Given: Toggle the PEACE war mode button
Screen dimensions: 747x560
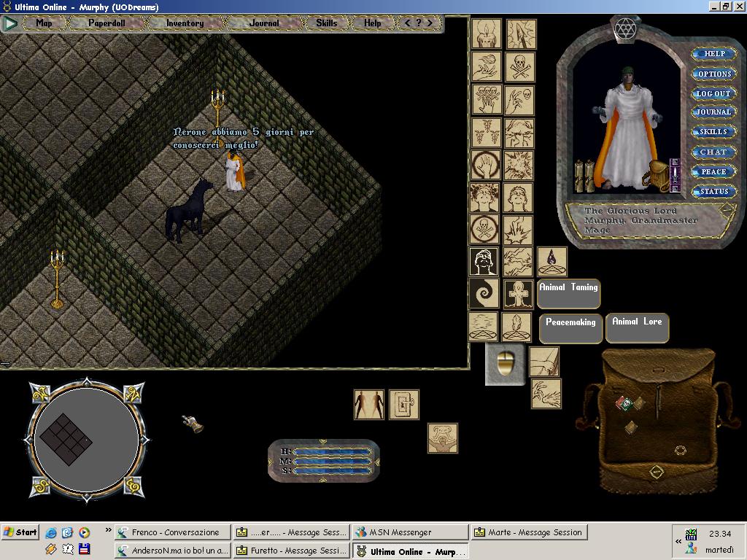Looking at the screenshot, I should click(713, 172).
